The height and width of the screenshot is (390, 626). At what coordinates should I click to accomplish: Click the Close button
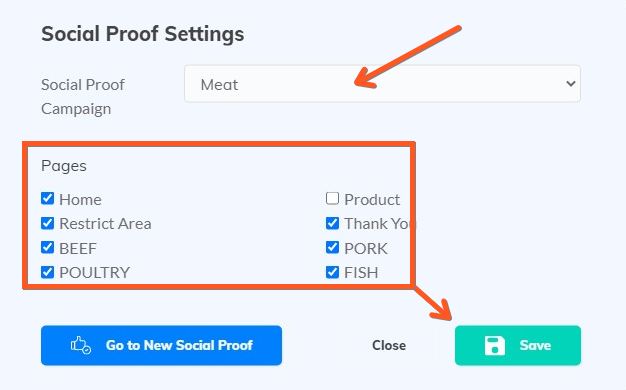tap(389, 345)
